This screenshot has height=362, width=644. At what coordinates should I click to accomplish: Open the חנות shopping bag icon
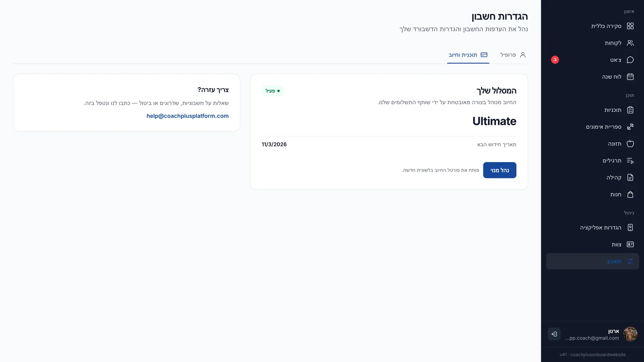coord(630,195)
